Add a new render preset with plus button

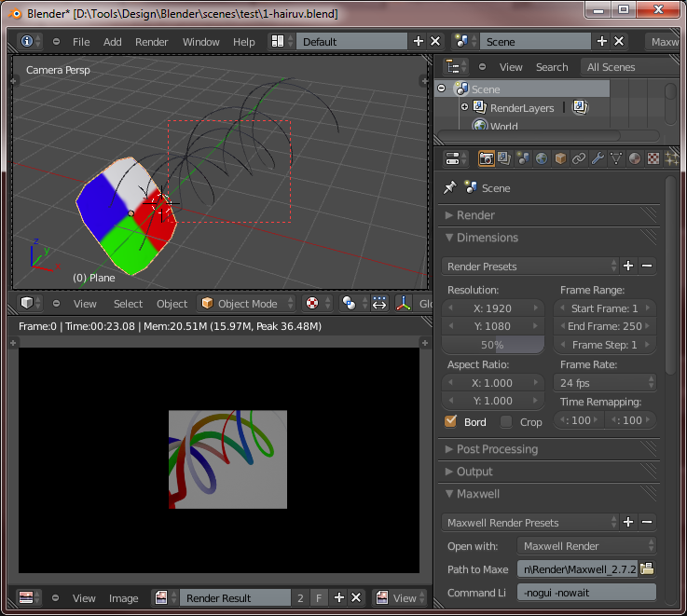pyautogui.click(x=628, y=266)
